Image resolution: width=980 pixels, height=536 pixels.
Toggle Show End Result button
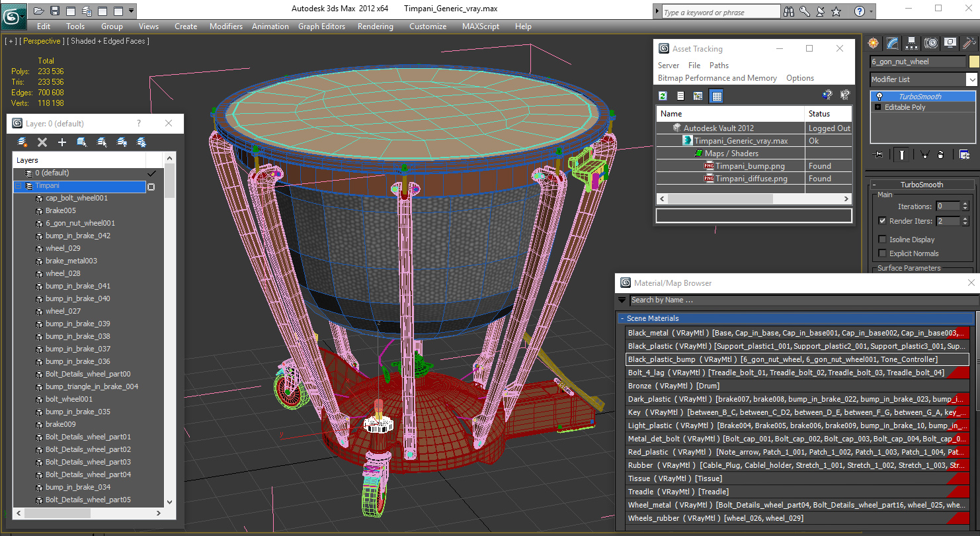pyautogui.click(x=902, y=155)
